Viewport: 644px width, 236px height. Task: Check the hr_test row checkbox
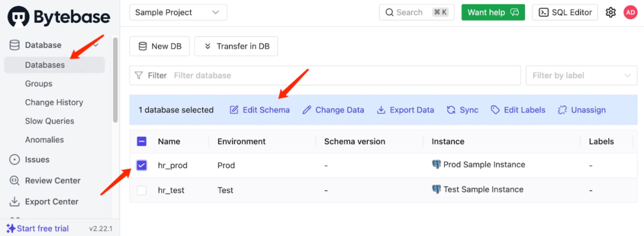[x=142, y=190]
